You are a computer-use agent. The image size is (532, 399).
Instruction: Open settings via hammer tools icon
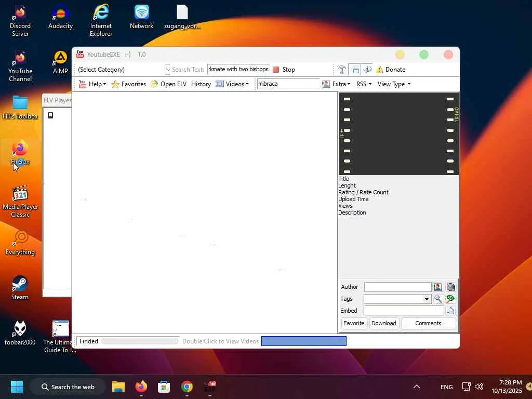341,70
